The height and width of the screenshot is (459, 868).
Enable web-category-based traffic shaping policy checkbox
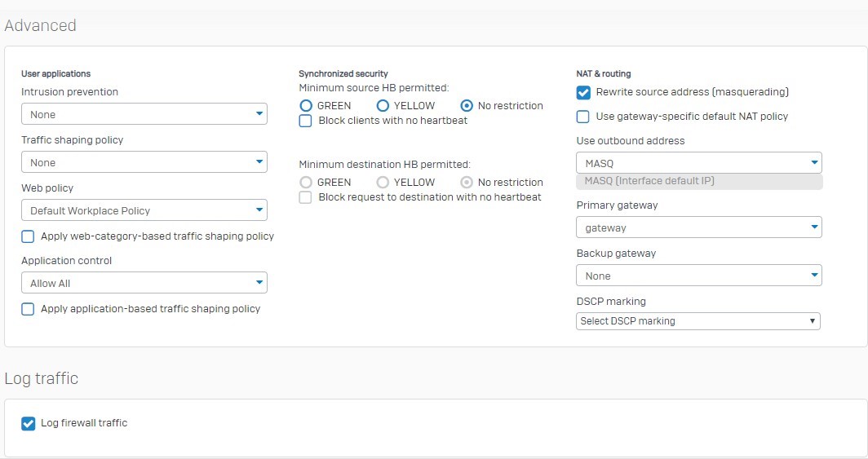click(x=28, y=236)
